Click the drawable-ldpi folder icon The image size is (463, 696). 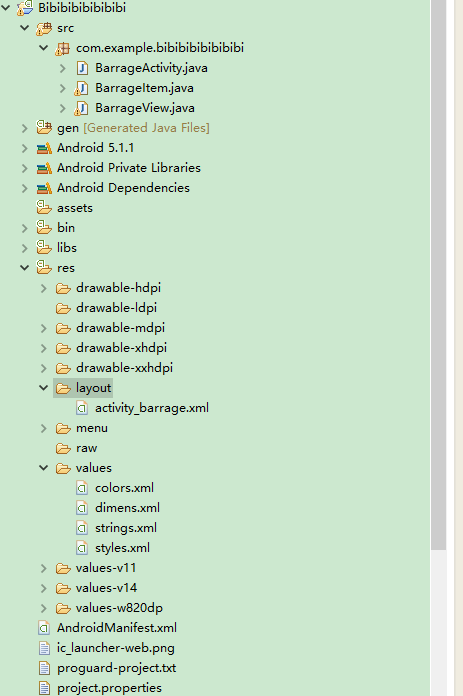click(x=63, y=309)
